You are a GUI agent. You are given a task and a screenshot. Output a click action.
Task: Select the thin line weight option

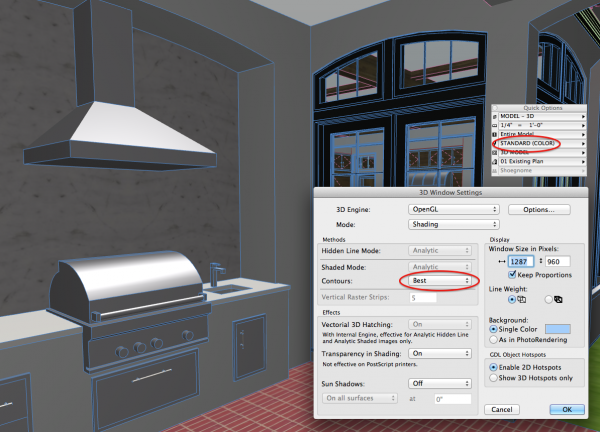511,298
